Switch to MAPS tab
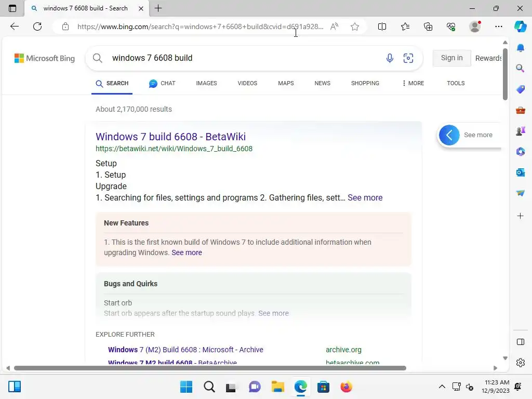 click(286, 84)
